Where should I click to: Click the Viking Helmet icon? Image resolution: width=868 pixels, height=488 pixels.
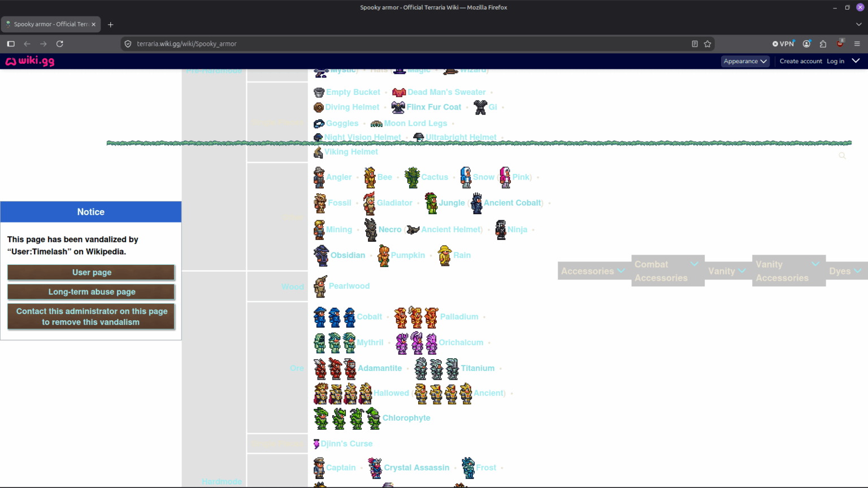pyautogui.click(x=318, y=152)
